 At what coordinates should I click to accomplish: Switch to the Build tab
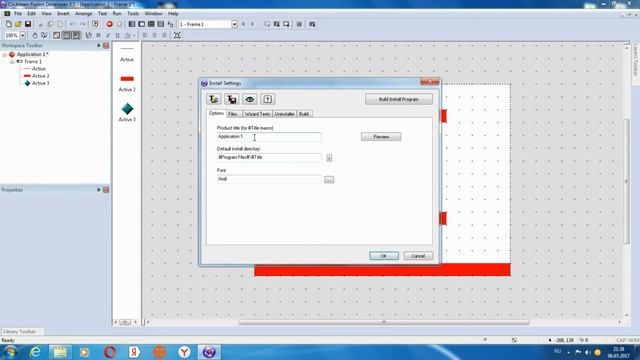[x=304, y=114]
